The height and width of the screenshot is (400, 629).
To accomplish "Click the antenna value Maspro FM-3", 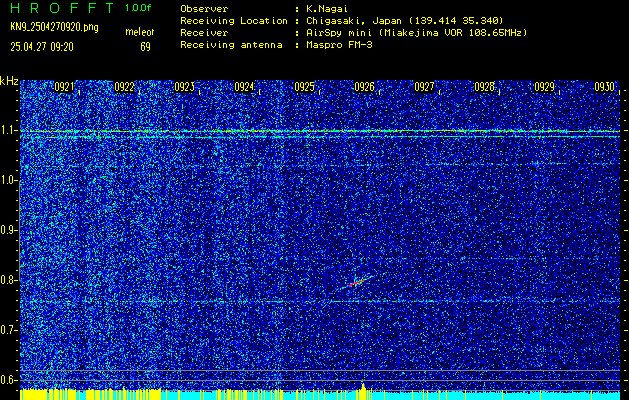I will pos(339,45).
